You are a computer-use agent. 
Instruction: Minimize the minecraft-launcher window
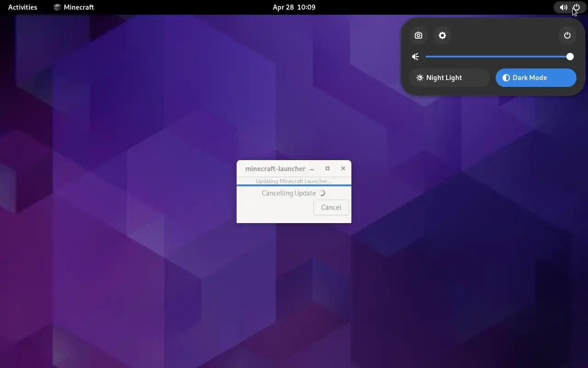[312, 169]
